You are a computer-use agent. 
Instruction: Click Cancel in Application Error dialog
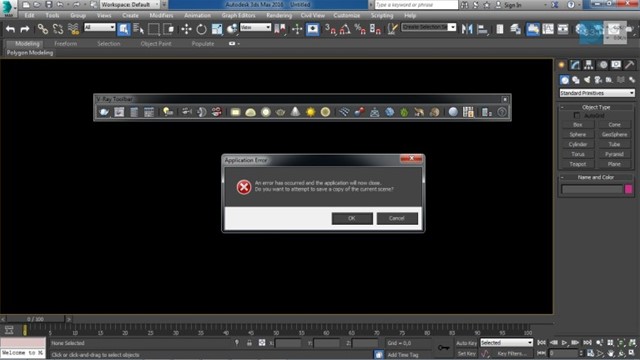click(397, 218)
